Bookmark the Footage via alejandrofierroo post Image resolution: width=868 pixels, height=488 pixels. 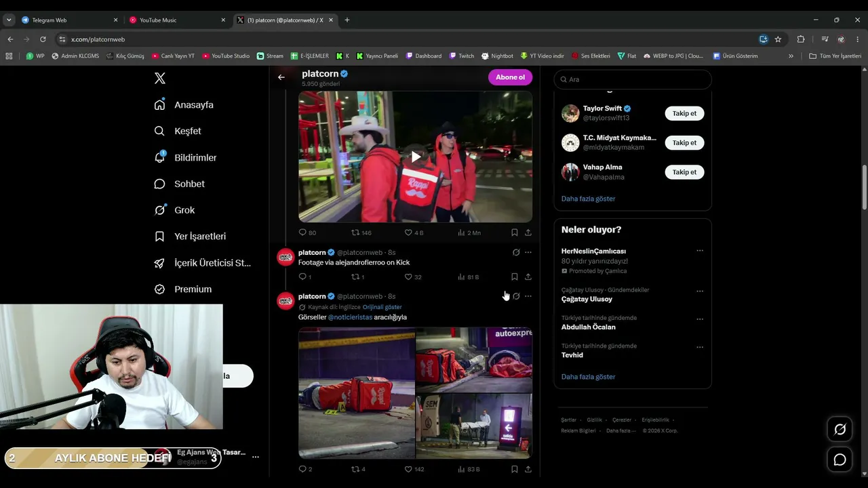[515, 277]
